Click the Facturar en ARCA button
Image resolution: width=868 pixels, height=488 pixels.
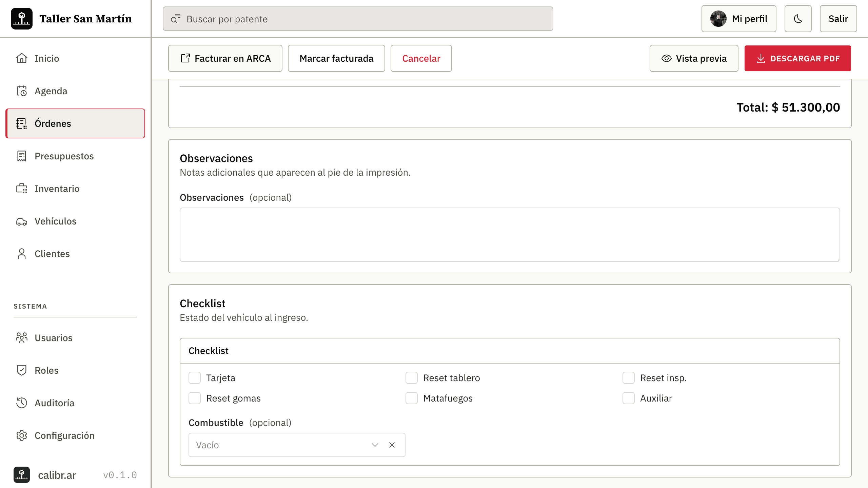tap(225, 58)
